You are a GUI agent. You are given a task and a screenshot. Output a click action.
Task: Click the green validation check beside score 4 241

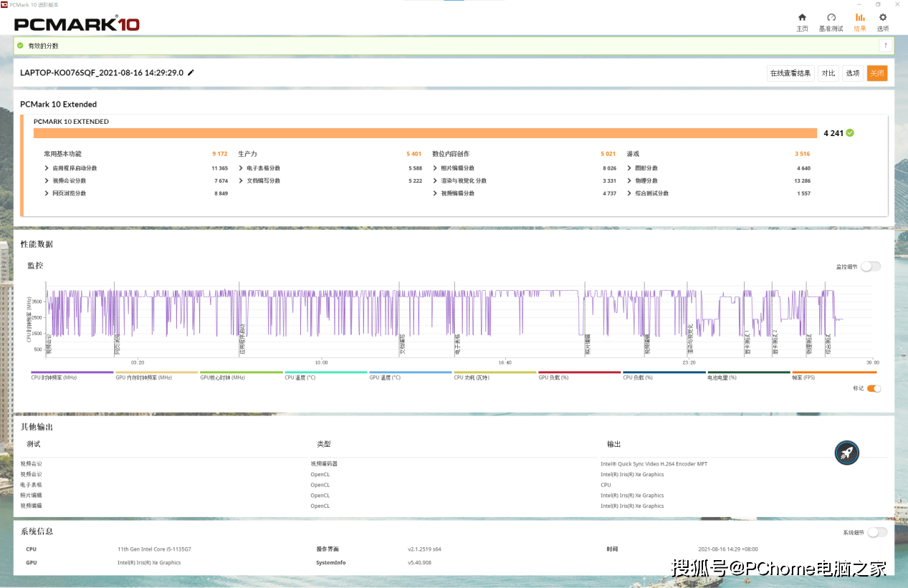pyautogui.click(x=850, y=133)
